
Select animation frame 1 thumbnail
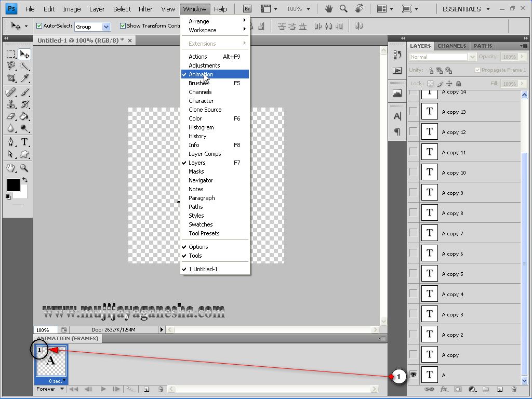click(x=51, y=362)
